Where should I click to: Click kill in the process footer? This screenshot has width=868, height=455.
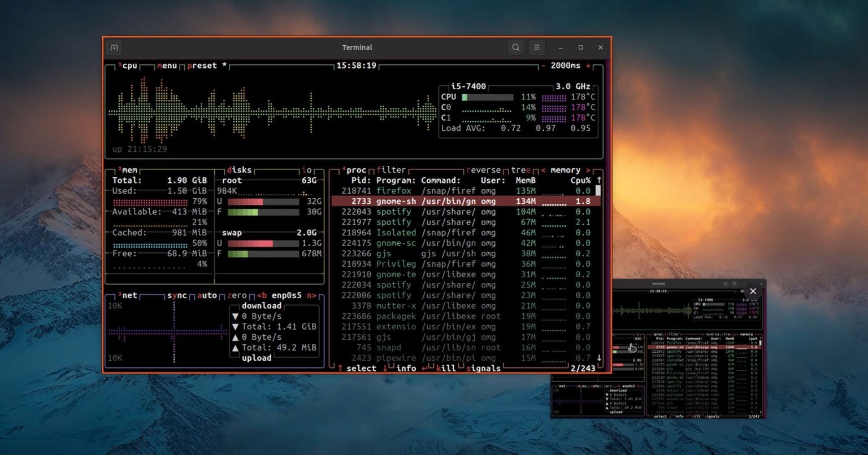point(446,369)
